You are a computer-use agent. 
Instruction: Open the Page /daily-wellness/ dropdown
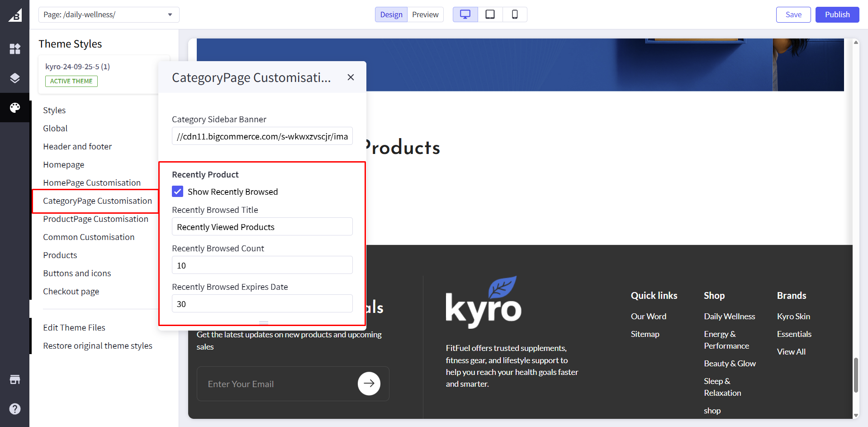[x=109, y=14]
